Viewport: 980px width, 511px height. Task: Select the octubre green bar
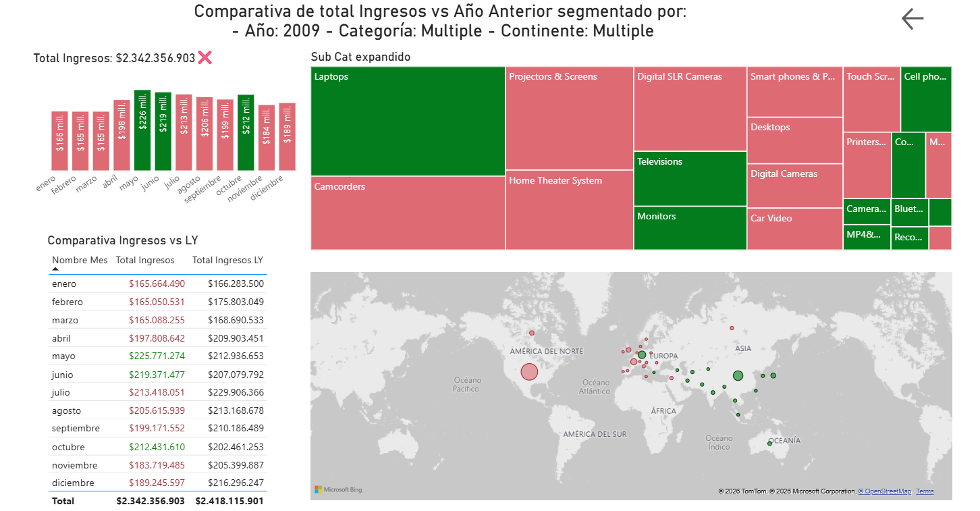pos(246,132)
